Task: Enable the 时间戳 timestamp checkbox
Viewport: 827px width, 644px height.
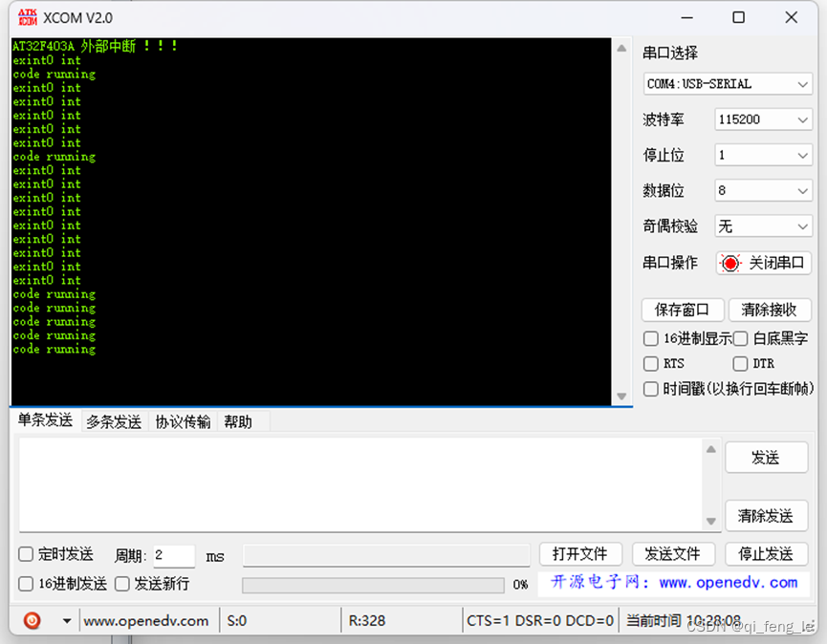Action: [x=651, y=388]
